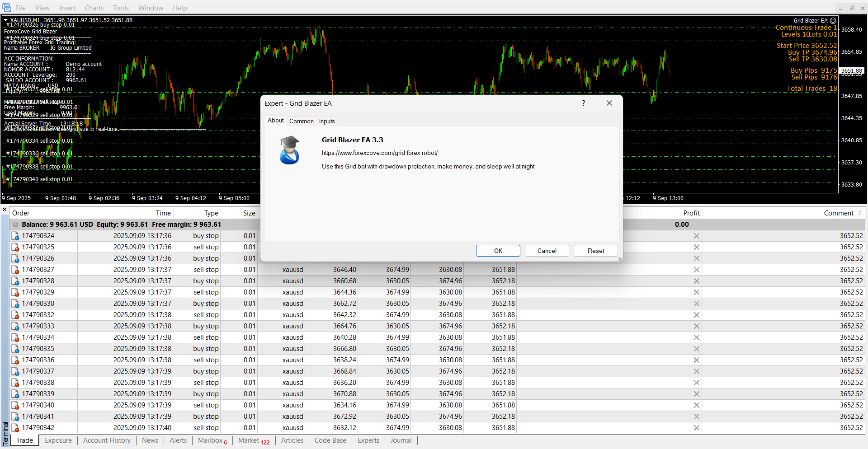
Task: Sort by the Type column header
Action: pyautogui.click(x=197, y=213)
